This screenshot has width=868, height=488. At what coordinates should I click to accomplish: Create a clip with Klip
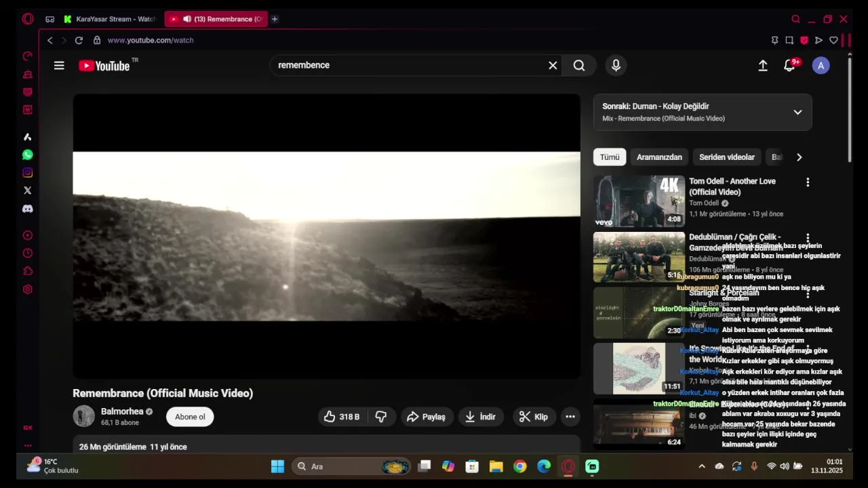[534, 417]
